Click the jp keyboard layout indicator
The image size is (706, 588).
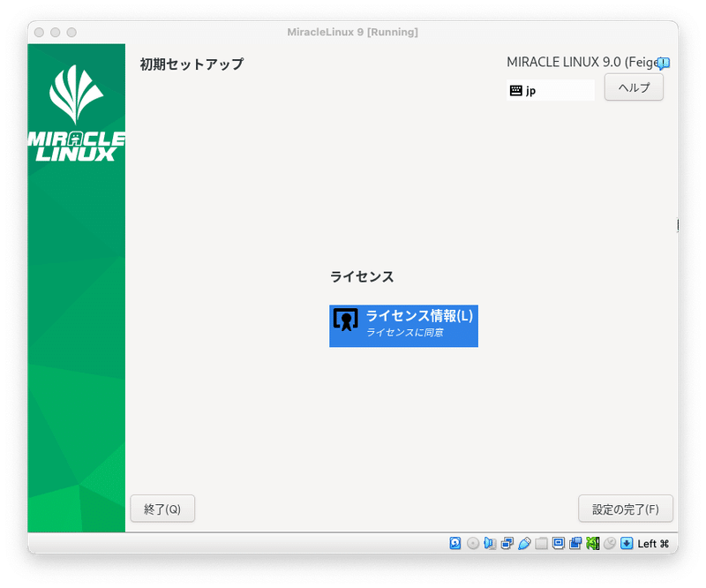click(x=550, y=90)
